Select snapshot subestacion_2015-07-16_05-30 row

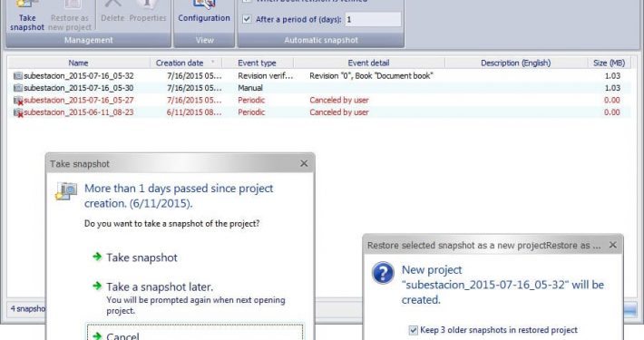tap(319, 88)
